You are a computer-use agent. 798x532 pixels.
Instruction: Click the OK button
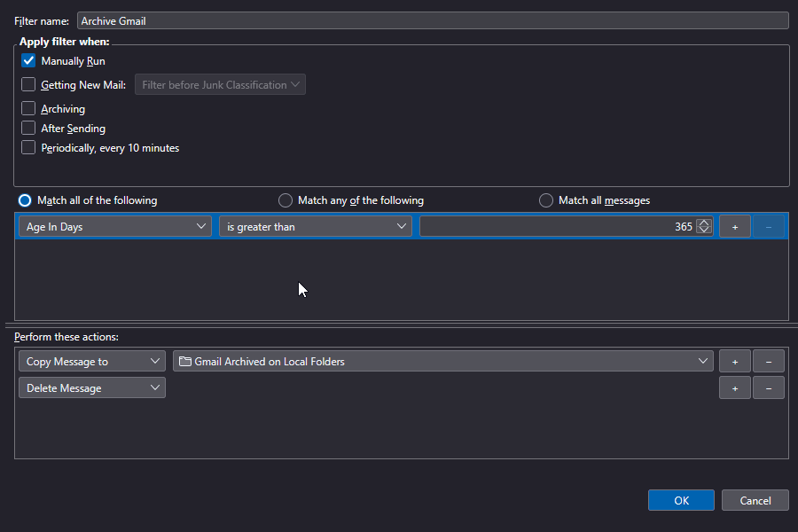pyautogui.click(x=681, y=500)
